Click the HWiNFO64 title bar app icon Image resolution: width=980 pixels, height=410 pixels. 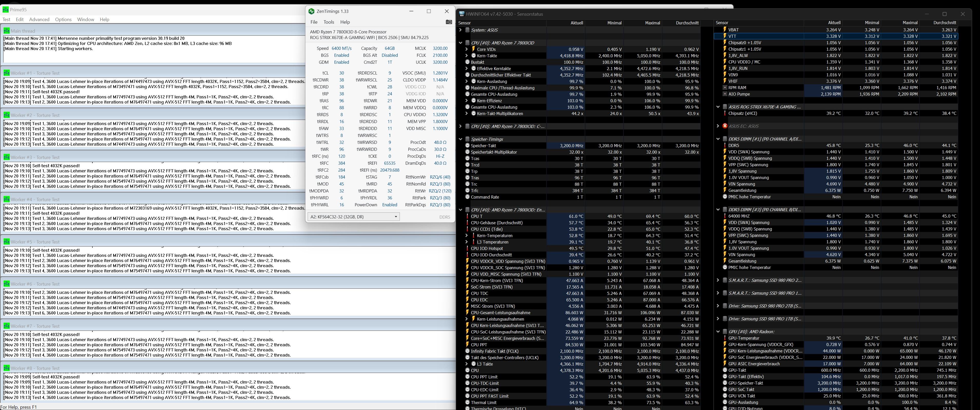pyautogui.click(x=462, y=14)
